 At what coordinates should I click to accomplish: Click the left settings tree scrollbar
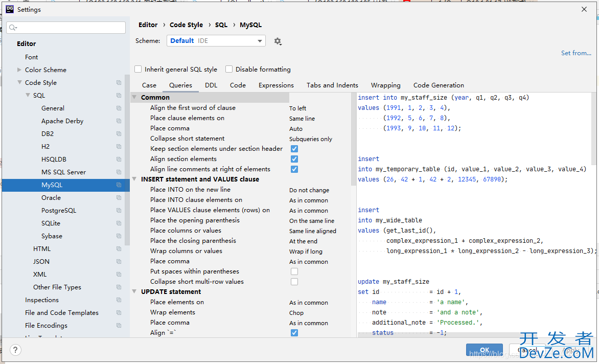(x=128, y=161)
